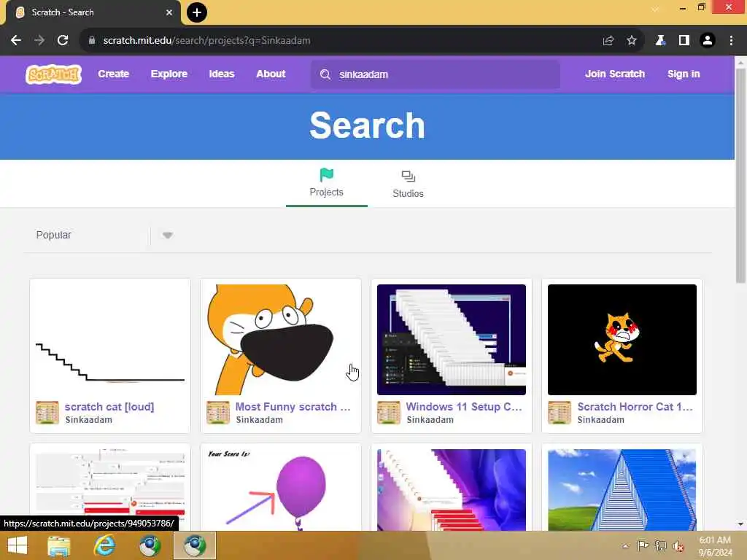
Task: Open the Chrome labs flask icon
Action: (x=660, y=41)
